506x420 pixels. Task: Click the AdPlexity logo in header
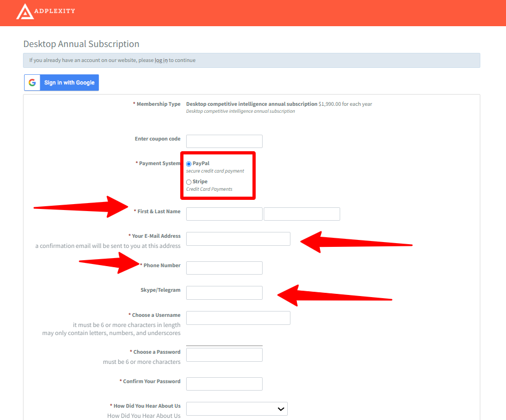tap(45, 11)
